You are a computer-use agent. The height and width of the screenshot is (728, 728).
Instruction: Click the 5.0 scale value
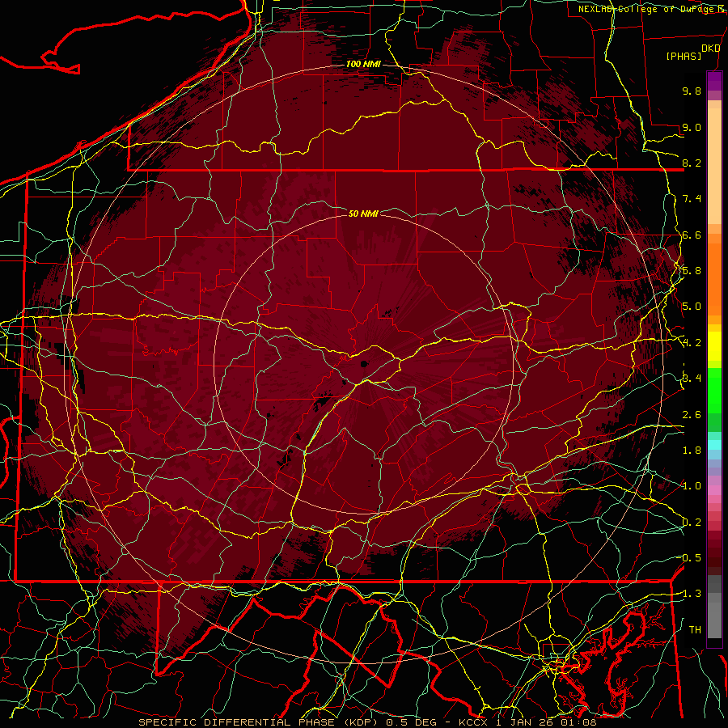pyautogui.click(x=692, y=307)
